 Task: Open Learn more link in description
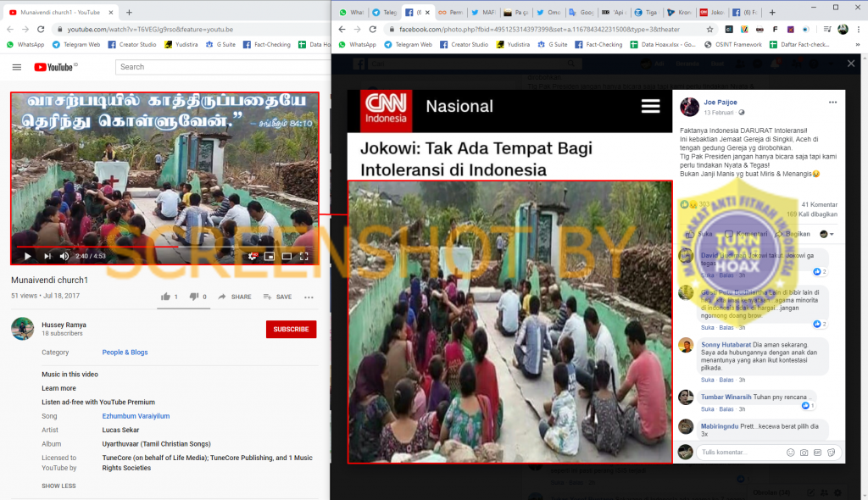(x=58, y=388)
